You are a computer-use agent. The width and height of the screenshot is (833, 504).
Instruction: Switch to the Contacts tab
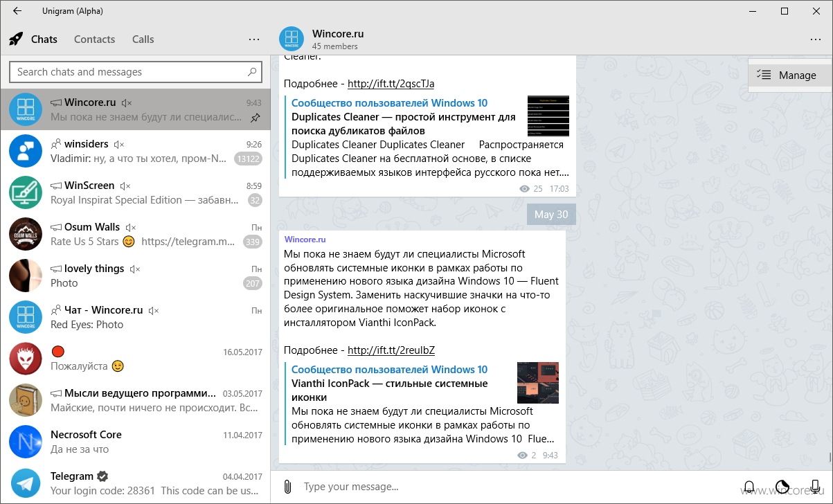coord(94,39)
